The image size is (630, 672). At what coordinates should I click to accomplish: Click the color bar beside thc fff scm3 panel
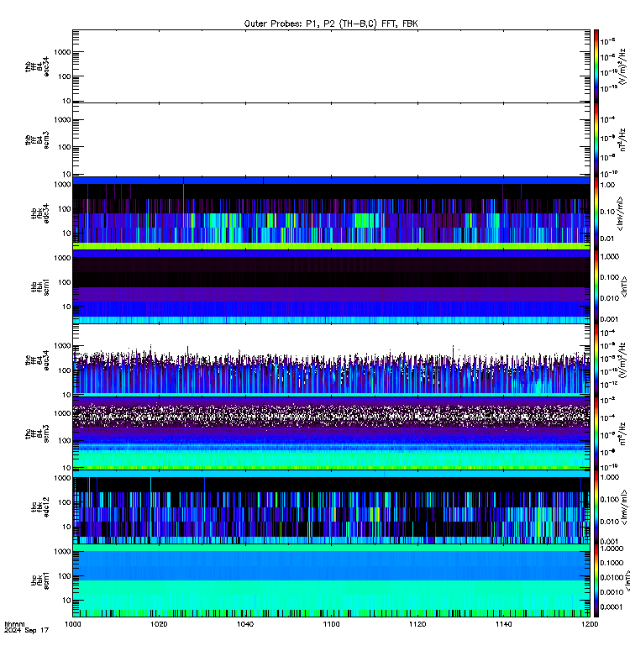pos(596,433)
